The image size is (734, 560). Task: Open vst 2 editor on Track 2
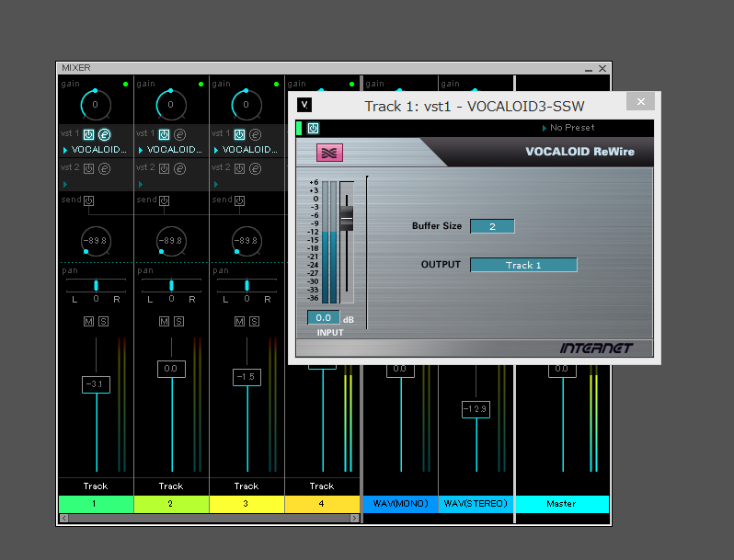[x=179, y=168]
